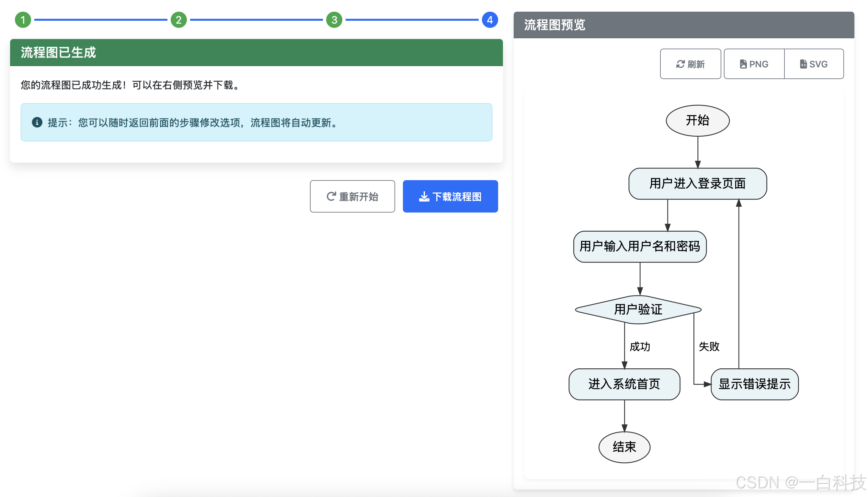Jump to step 2 in progress bar
Screen dimensions: 868x497
pyautogui.click(x=178, y=20)
